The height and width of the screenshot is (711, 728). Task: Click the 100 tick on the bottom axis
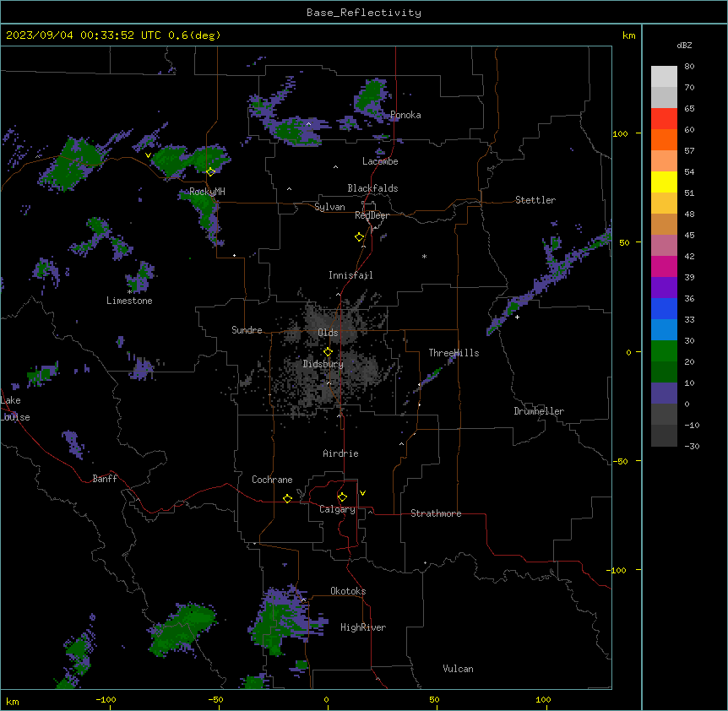(543, 699)
